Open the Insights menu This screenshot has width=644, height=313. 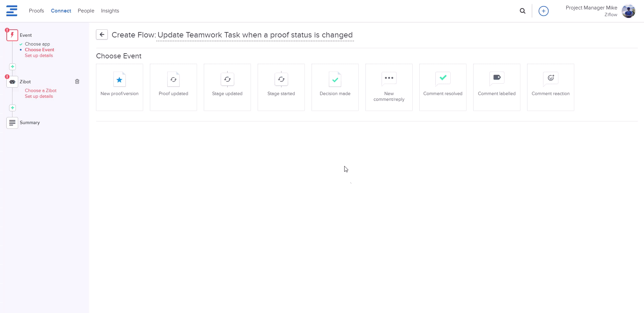(110, 11)
